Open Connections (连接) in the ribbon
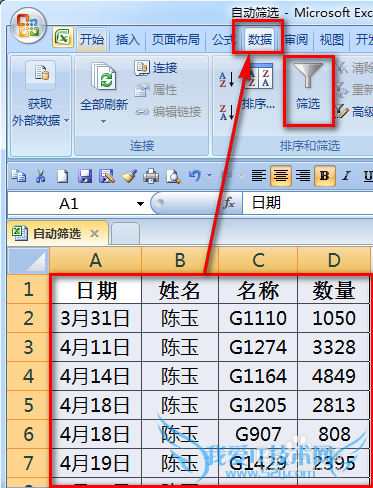This screenshot has height=488, width=373. point(156,68)
